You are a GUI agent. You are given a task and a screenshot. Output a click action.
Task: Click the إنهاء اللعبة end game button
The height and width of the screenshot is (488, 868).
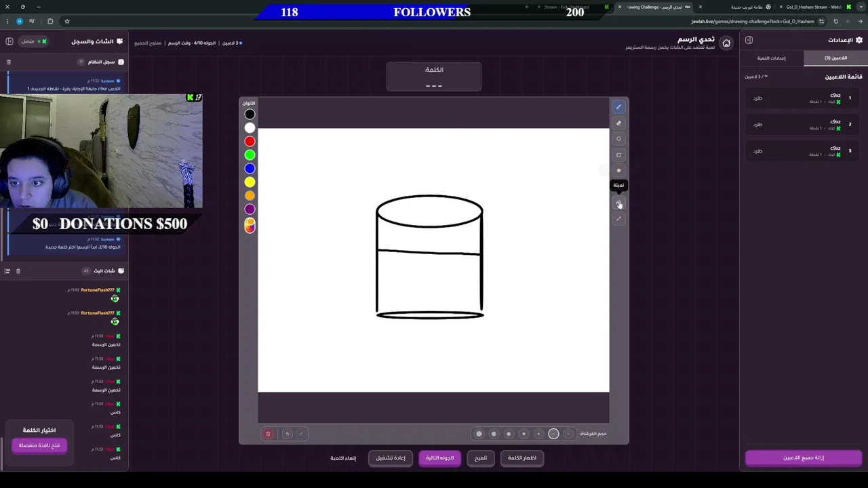(343, 458)
